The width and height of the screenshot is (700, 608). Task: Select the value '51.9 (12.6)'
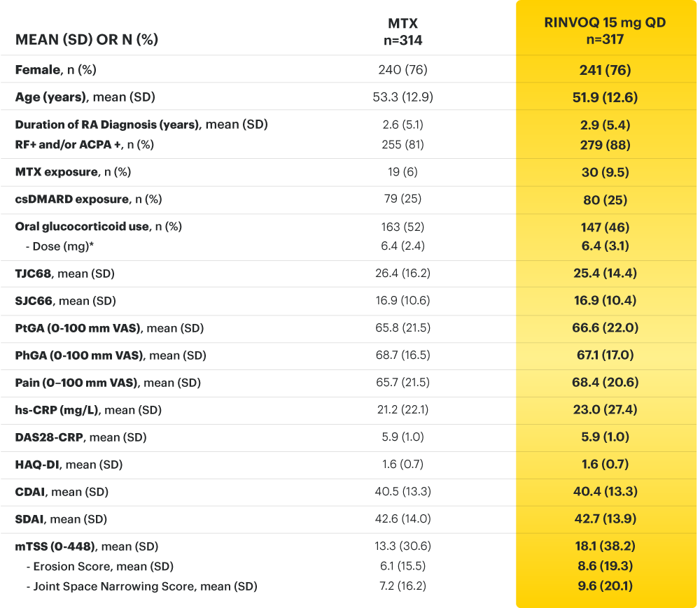605,97
